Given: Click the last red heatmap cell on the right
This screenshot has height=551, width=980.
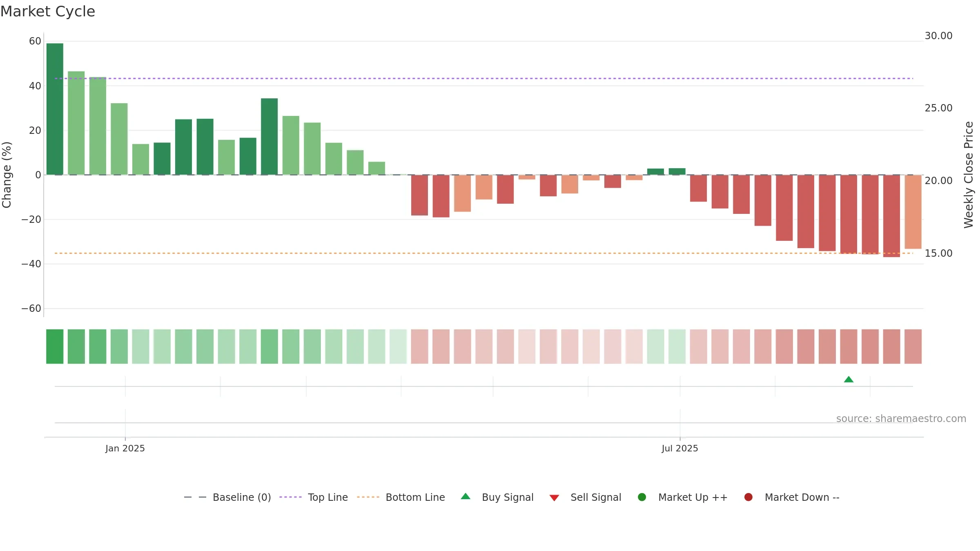Looking at the screenshot, I should [913, 347].
